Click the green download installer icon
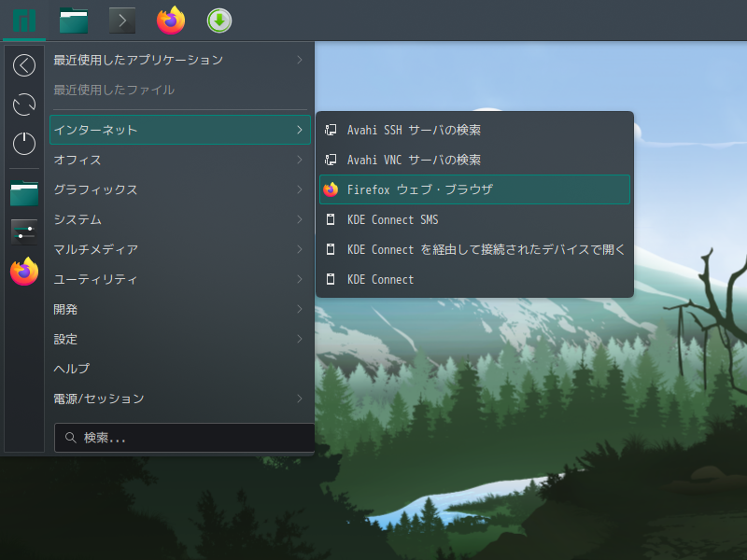Viewport: 747px width, 560px height. coord(219,21)
